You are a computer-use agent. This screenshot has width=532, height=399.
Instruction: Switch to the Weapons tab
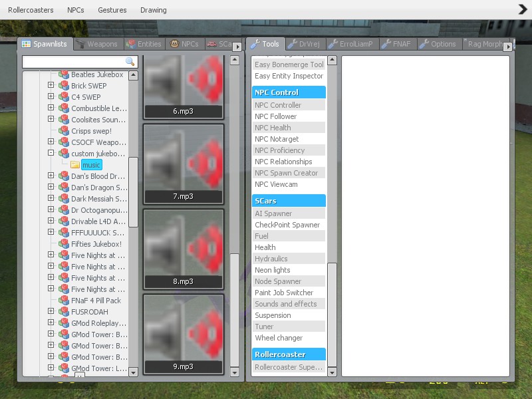[96, 45]
